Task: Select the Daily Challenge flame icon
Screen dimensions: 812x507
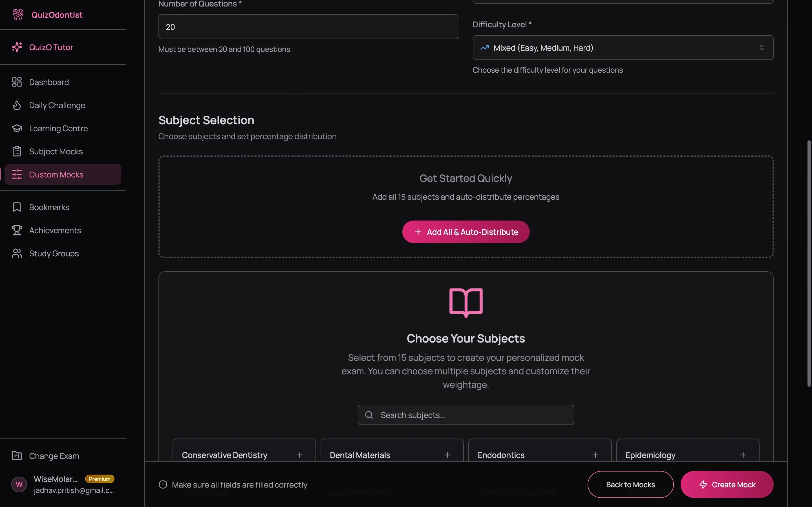Action: pos(17,105)
